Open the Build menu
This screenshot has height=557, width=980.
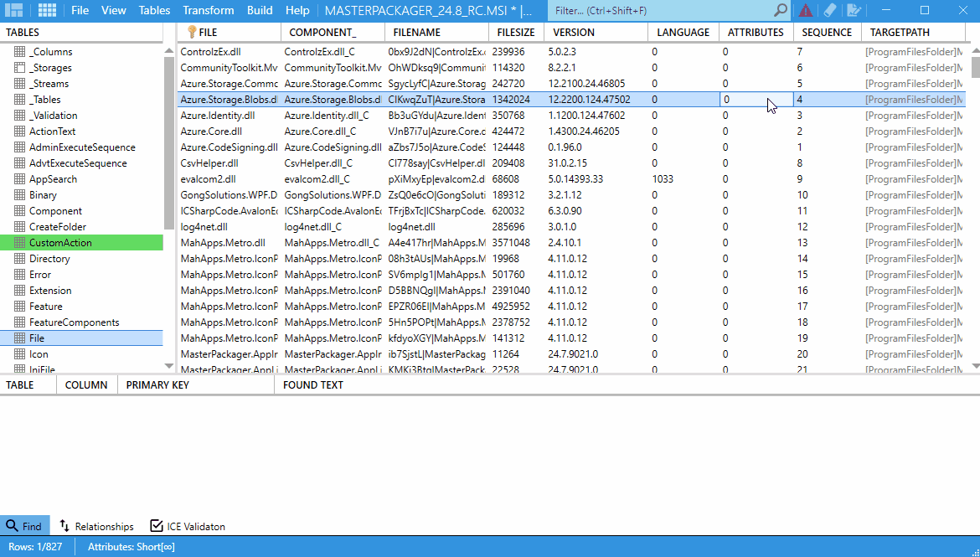(260, 10)
